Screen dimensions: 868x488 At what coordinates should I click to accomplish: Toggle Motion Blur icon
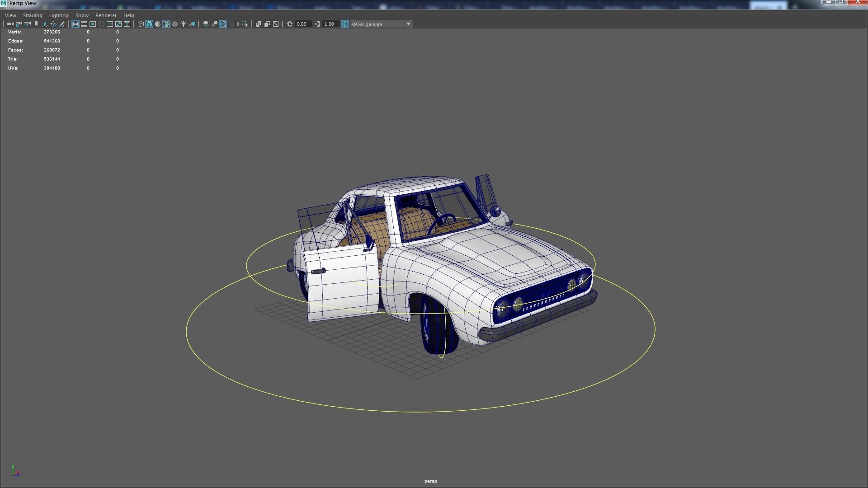[214, 24]
